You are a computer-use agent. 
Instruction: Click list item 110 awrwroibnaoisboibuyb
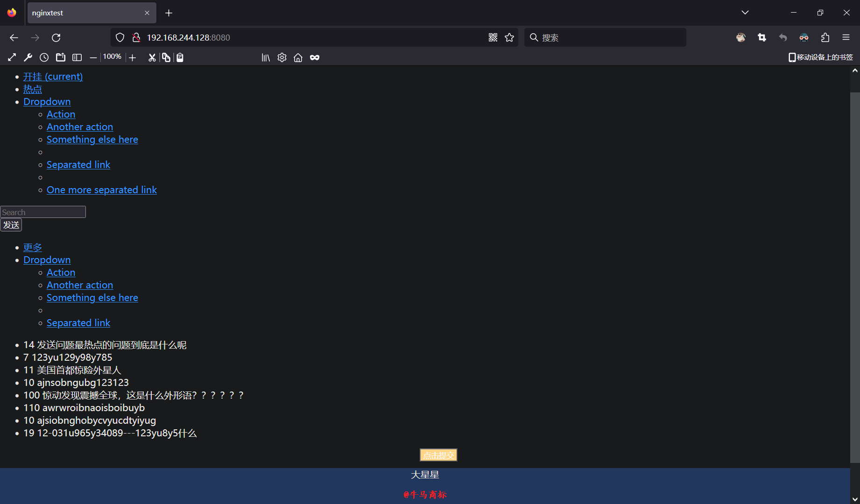[x=84, y=408]
